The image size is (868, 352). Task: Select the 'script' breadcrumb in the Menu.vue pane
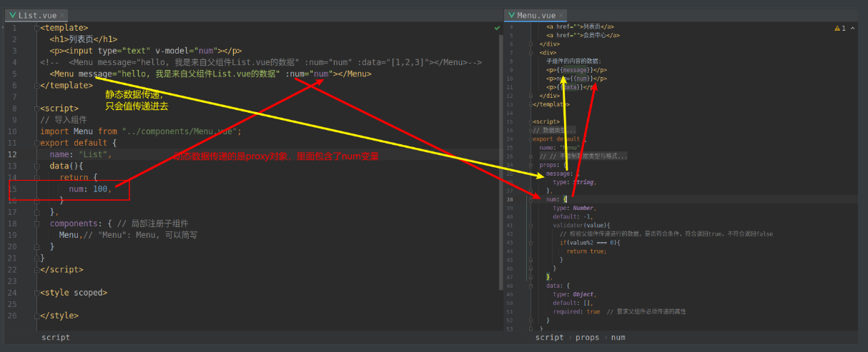click(x=549, y=337)
